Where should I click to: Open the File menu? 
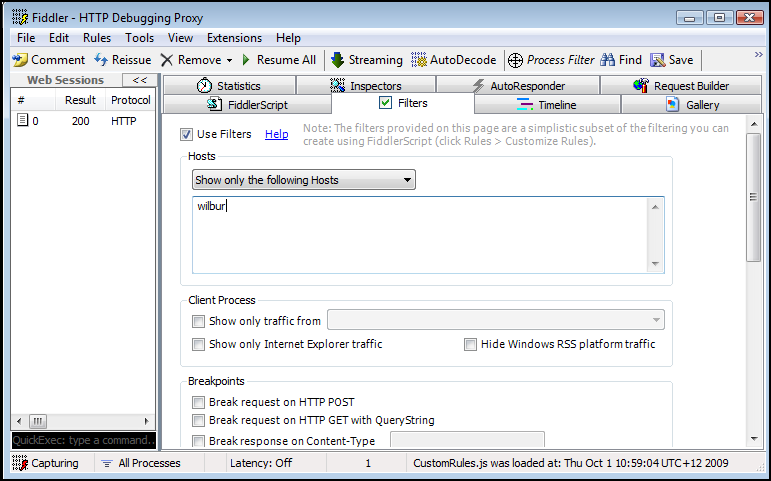point(26,38)
